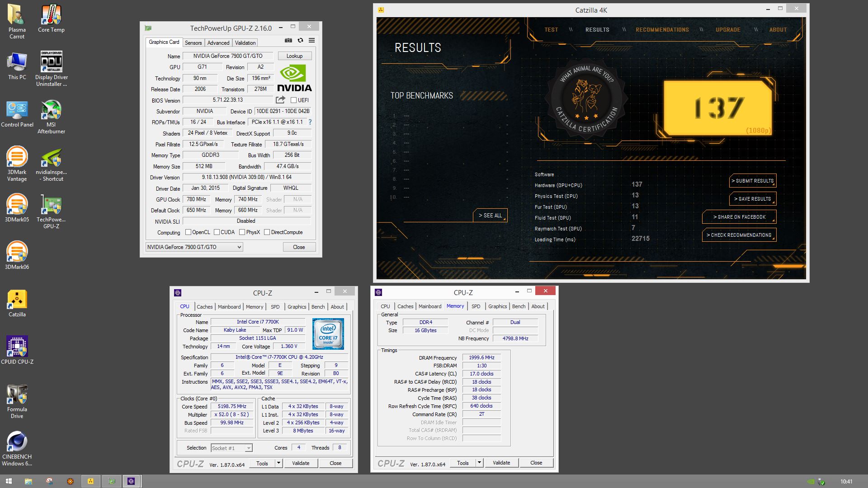Click SEE ALL under top benchmarks
Viewport: 868px width, 488px height.
(490, 216)
